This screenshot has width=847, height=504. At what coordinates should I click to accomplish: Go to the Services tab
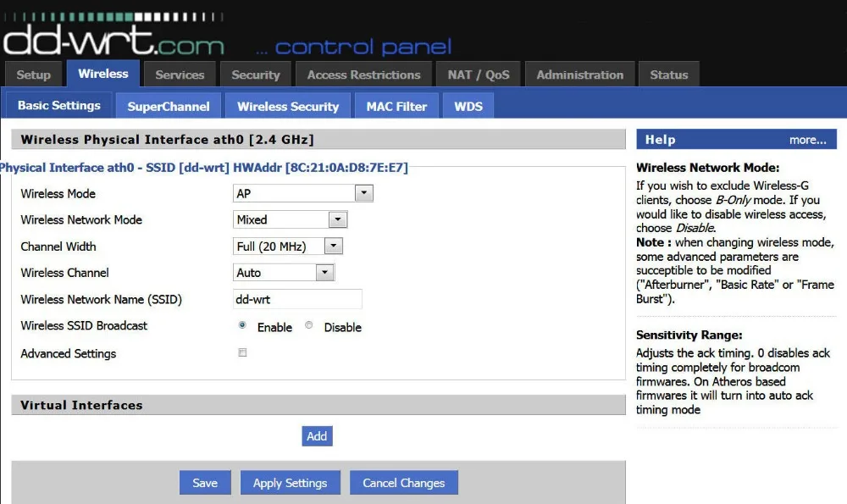coord(180,75)
